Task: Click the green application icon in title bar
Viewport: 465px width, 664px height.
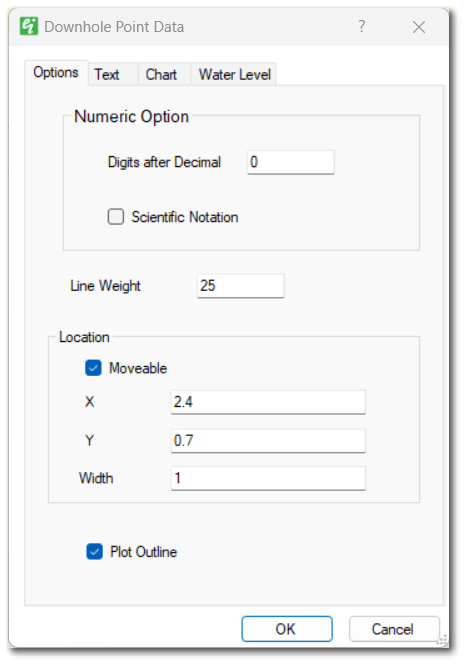Action: click(29, 26)
